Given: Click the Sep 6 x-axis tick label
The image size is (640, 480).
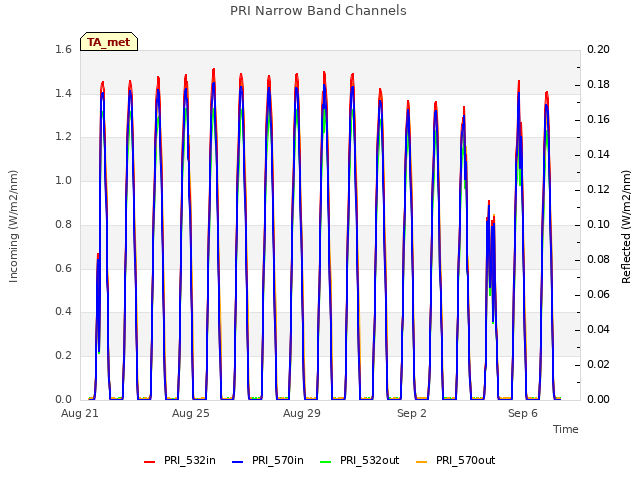Looking at the screenshot, I should click(x=523, y=413).
